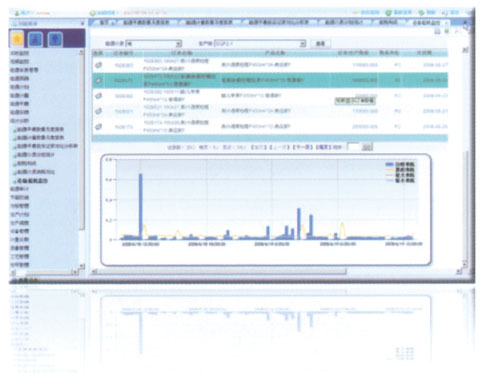Image resolution: width=482 pixels, height=388 pixels.
Task: Select the last table row's selection icon
Action: (98, 127)
